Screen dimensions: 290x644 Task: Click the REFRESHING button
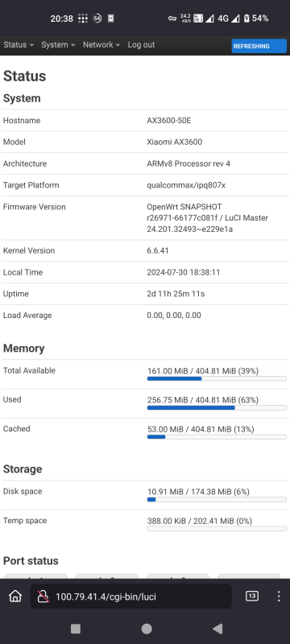click(x=259, y=46)
